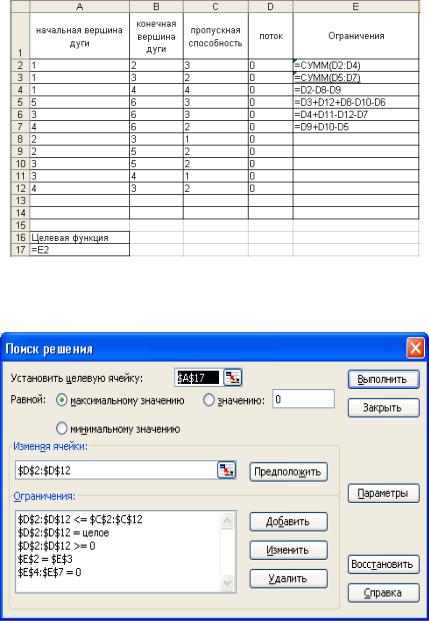The width and height of the screenshot is (429, 621).
Task: Click flow cell D2 containing 0
Action: [271, 65]
